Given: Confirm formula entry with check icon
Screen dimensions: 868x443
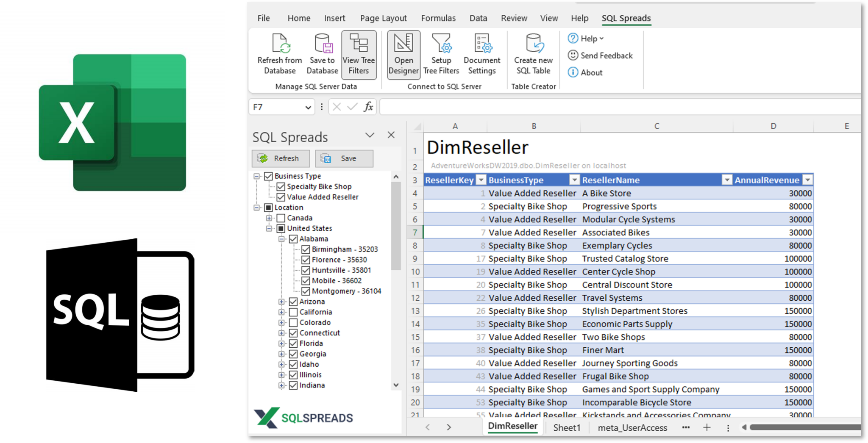Looking at the screenshot, I should click(352, 107).
